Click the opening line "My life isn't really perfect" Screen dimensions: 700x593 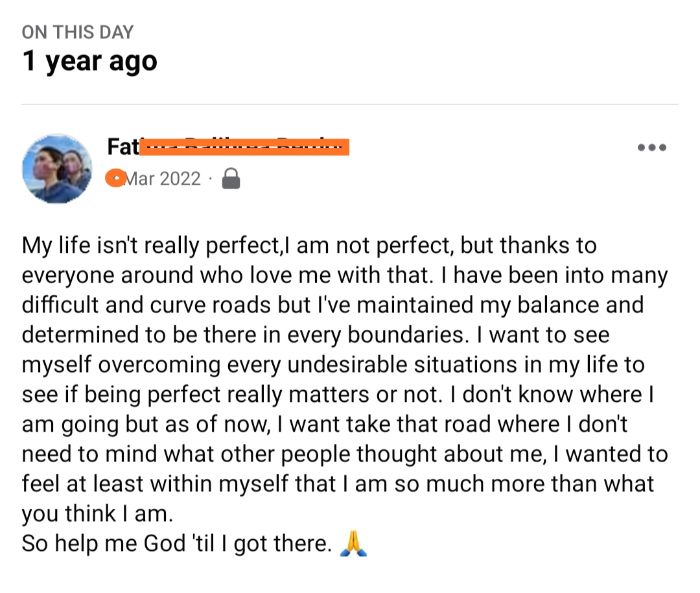click(x=150, y=246)
